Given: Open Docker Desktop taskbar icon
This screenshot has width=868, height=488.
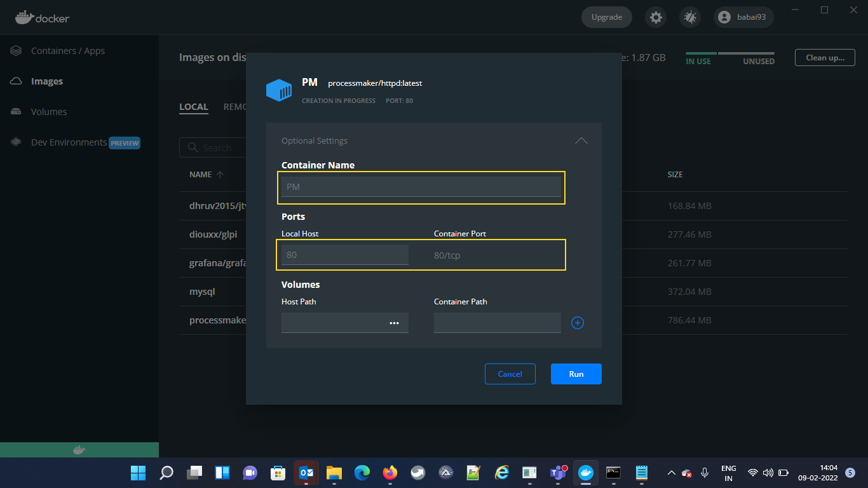Looking at the screenshot, I should tap(586, 473).
